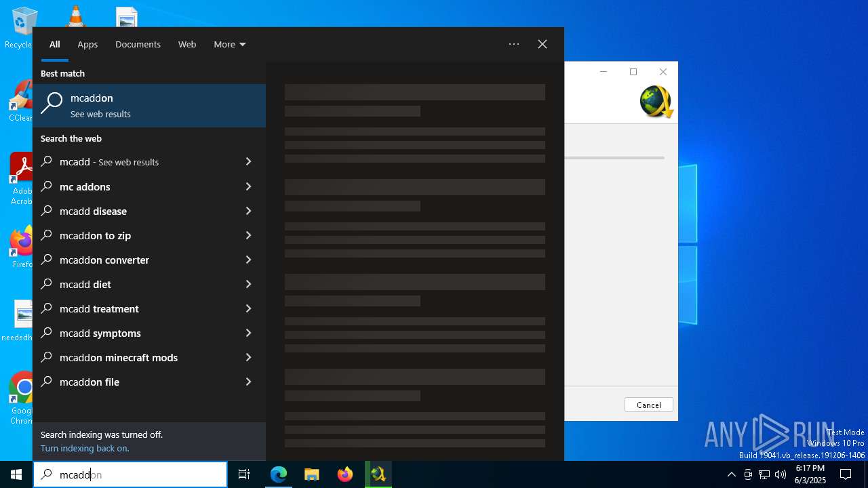The height and width of the screenshot is (488, 868).
Task: Launch Microsoft Edge from the taskbar
Action: (279, 474)
